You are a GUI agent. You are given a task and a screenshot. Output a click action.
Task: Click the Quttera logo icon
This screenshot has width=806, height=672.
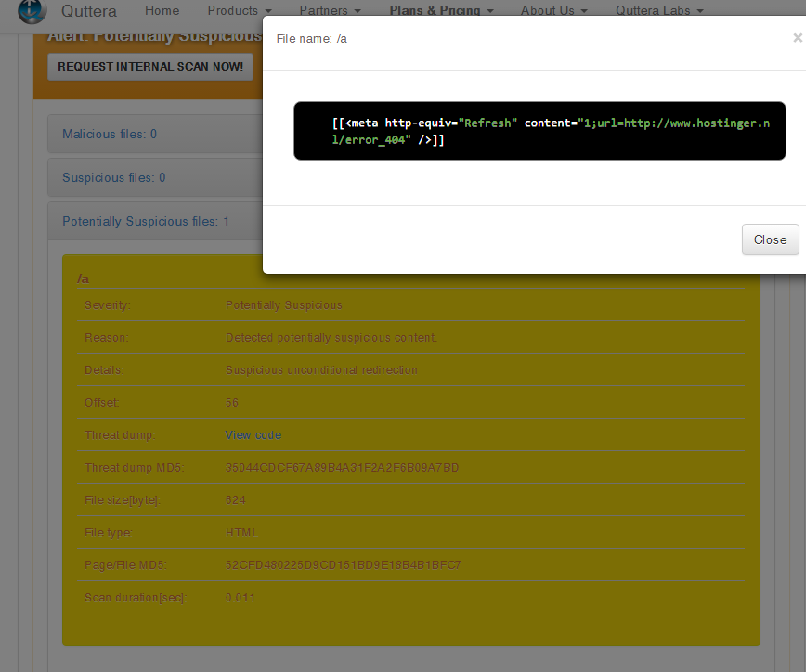(32, 11)
